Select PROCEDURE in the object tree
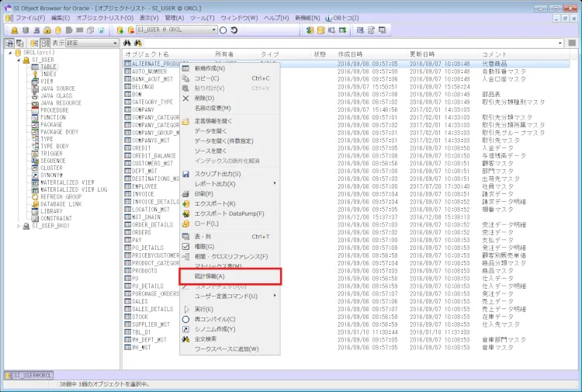Viewport: 582px width, 392px height. point(54,110)
